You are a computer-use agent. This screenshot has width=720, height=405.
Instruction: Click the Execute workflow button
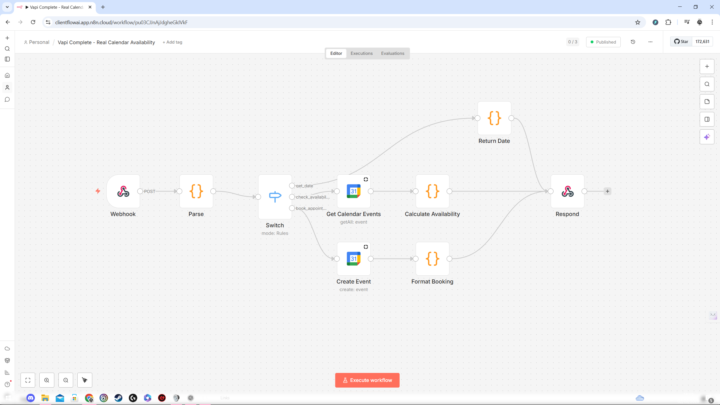pyautogui.click(x=367, y=380)
